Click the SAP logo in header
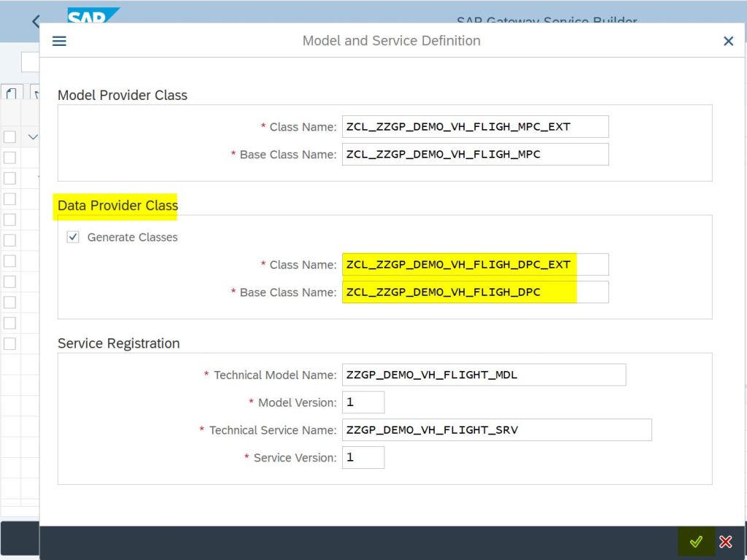 pyautogui.click(x=93, y=15)
